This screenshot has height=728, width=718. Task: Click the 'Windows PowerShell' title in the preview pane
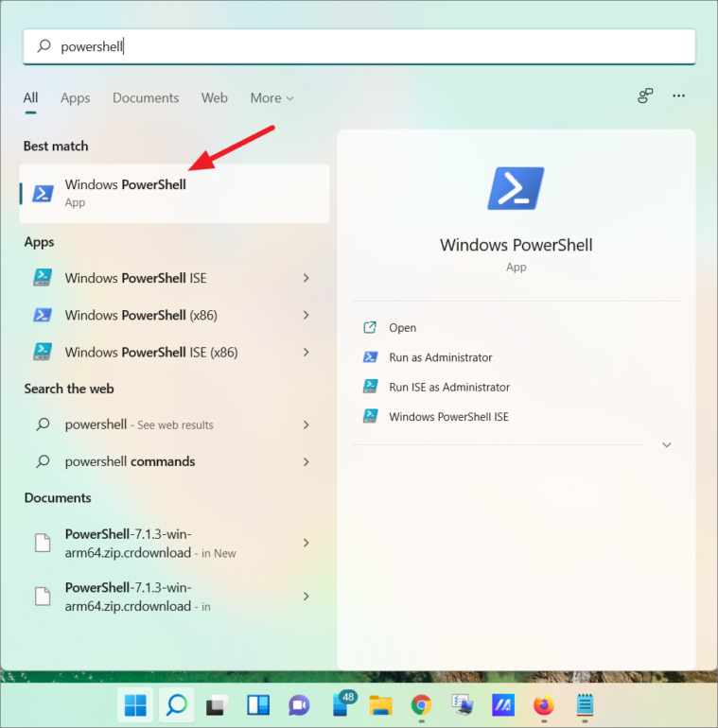(x=516, y=245)
